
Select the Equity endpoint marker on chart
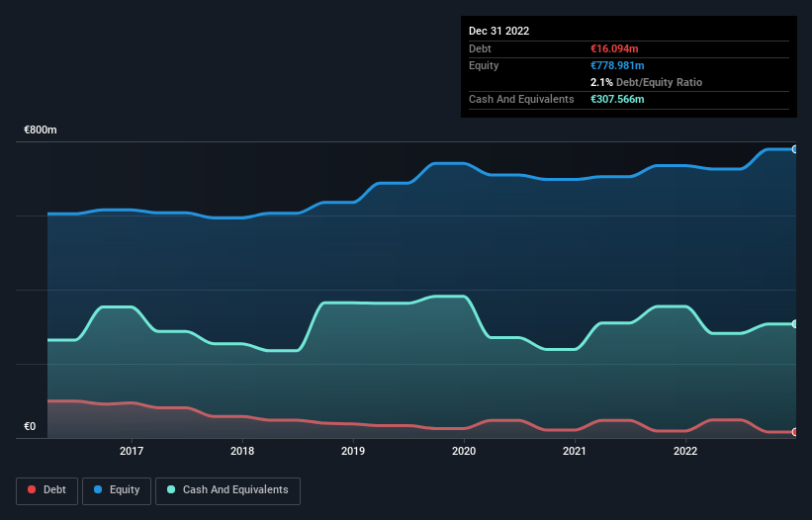[795, 149]
